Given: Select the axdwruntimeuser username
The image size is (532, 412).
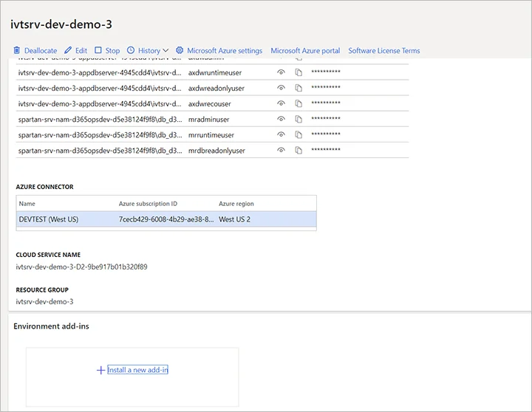Looking at the screenshot, I should point(215,72).
